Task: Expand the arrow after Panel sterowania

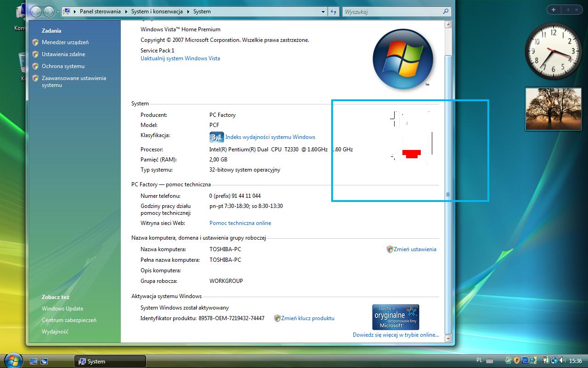Action: click(126, 11)
